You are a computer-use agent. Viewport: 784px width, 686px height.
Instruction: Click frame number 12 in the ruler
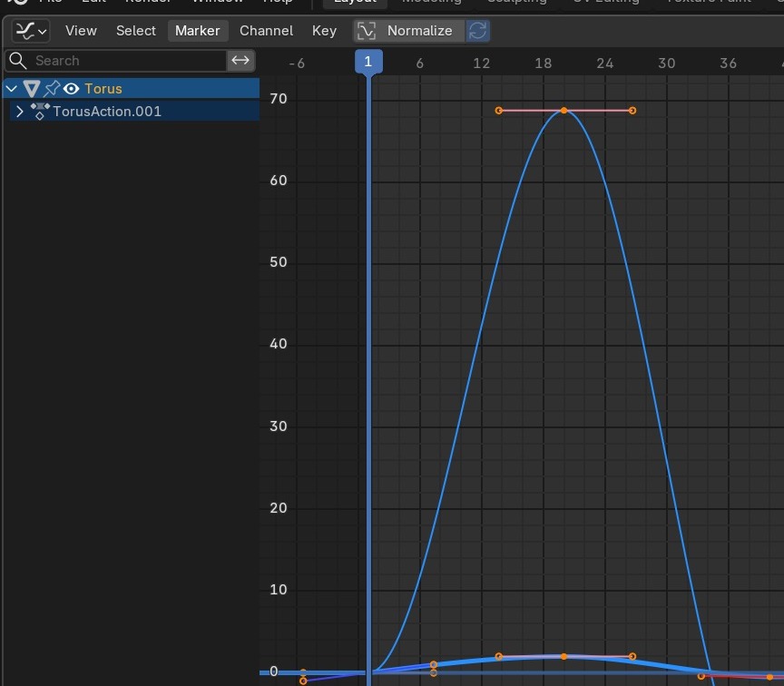point(482,64)
